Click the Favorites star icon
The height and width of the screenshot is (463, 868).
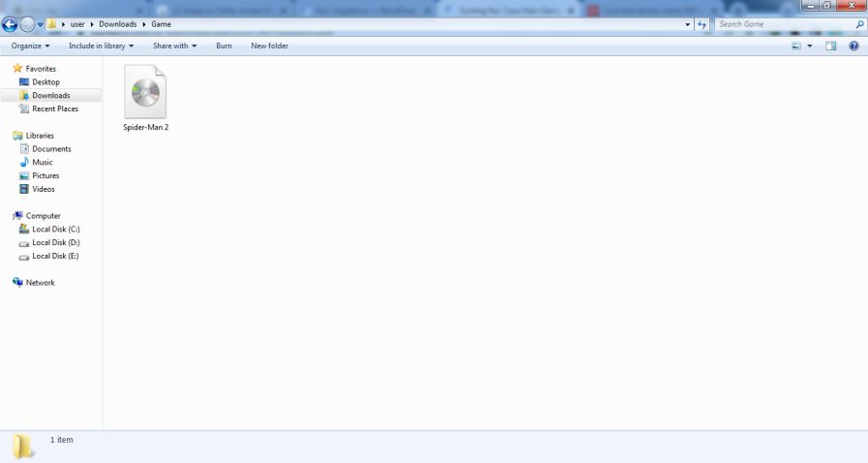tap(17, 68)
